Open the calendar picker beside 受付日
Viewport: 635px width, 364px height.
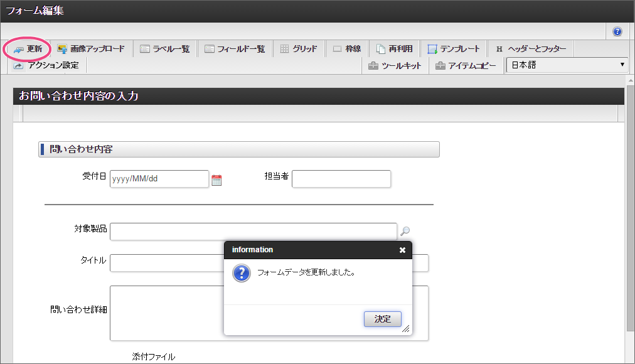[x=216, y=180]
